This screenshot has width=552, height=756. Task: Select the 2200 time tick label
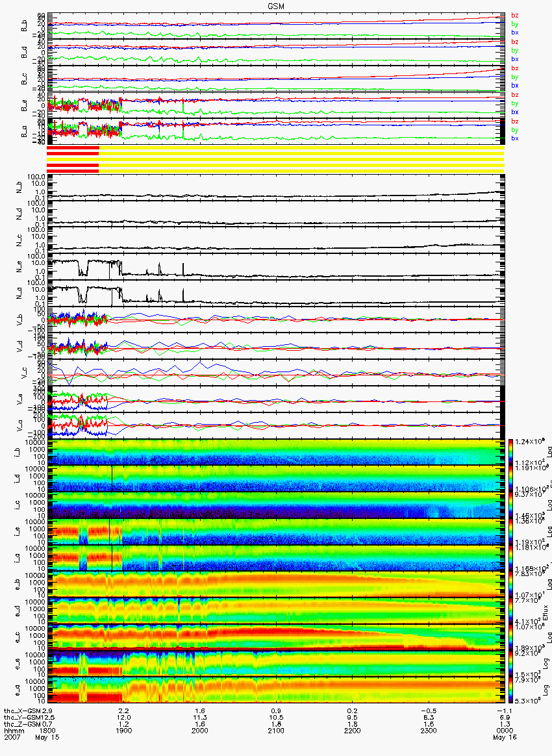coord(353,731)
